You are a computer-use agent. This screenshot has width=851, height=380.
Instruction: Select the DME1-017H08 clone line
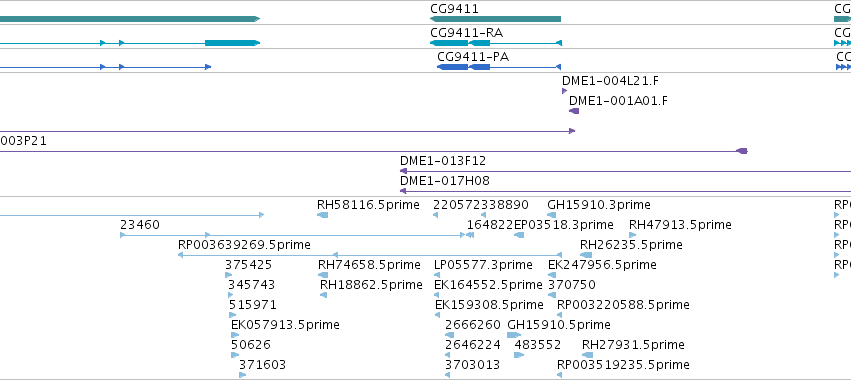625,191
